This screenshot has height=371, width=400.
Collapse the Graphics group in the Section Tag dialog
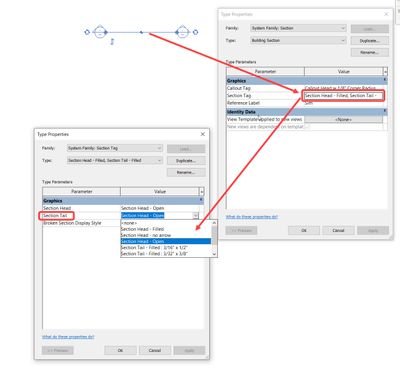click(x=201, y=200)
